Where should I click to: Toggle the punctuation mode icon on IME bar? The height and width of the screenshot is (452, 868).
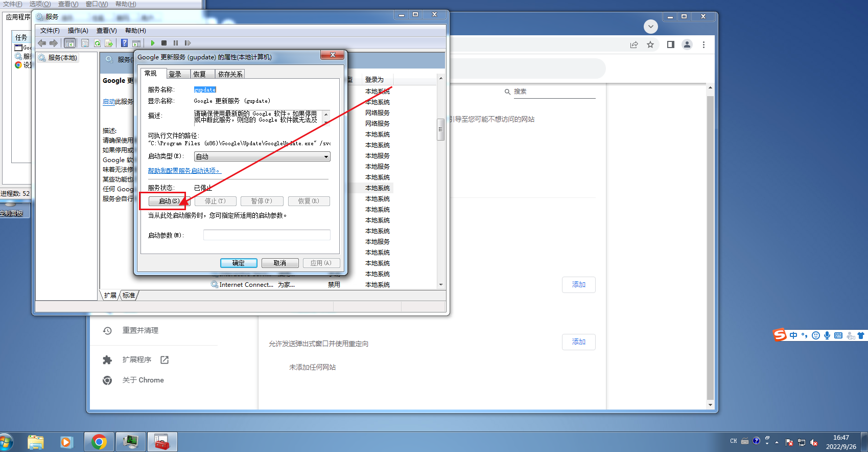point(804,335)
